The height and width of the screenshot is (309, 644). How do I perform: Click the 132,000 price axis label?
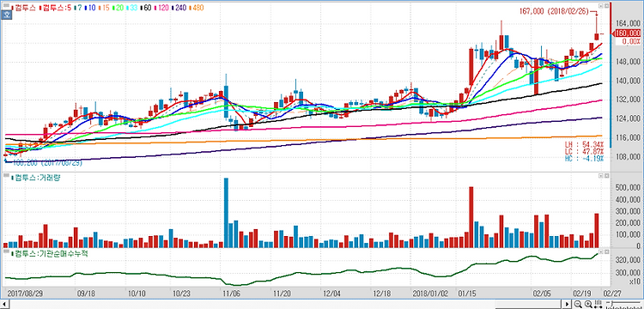tap(628, 100)
